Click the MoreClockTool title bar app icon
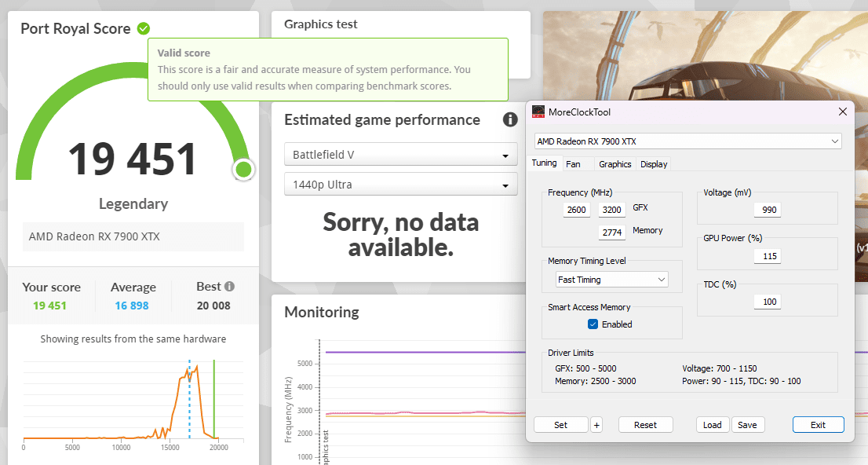This screenshot has width=868, height=465. pos(538,112)
